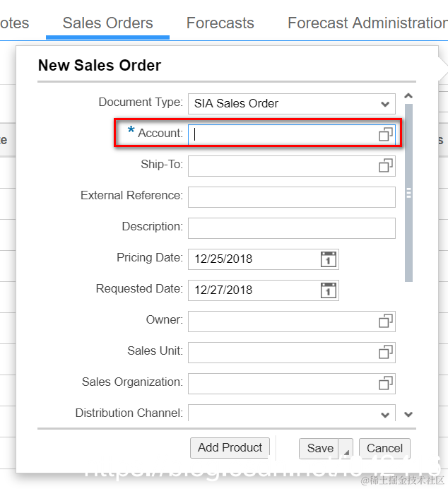The image size is (448, 489).
Task: Click scroll up arrow of form
Action: 408,96
